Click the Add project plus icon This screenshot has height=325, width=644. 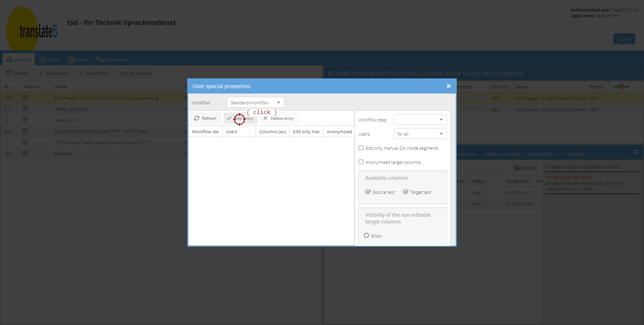(41, 73)
